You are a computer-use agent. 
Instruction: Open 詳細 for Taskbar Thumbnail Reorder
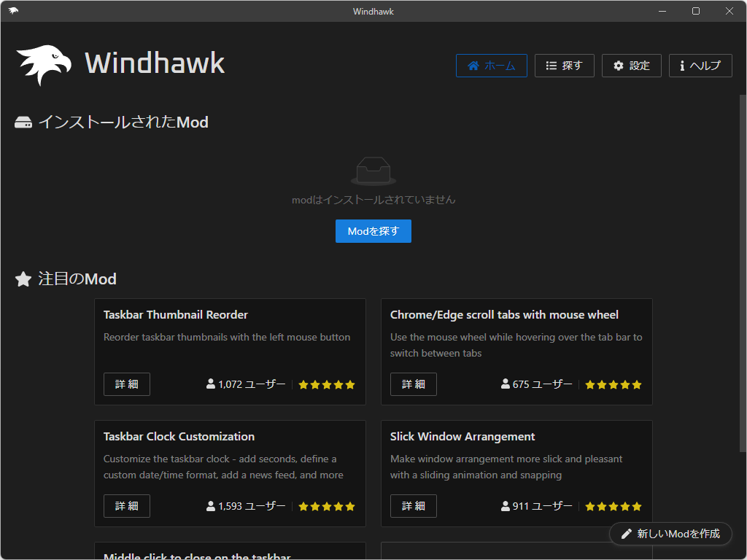click(x=126, y=384)
